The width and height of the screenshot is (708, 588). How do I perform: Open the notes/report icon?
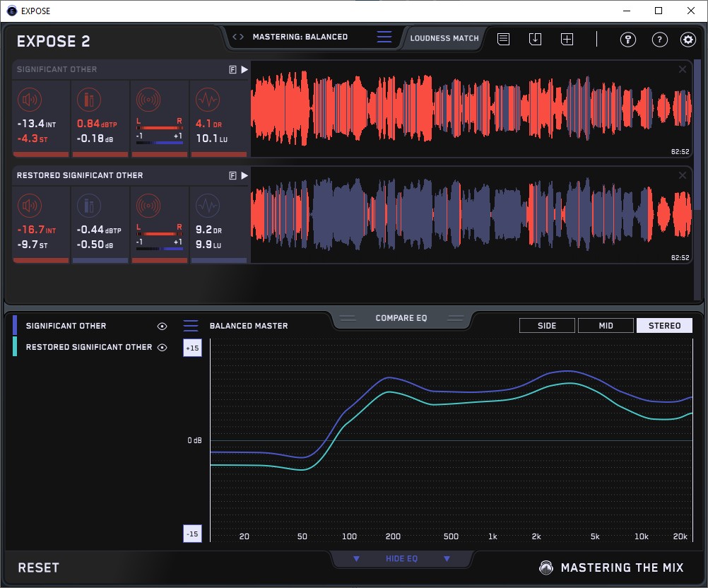[x=503, y=40]
